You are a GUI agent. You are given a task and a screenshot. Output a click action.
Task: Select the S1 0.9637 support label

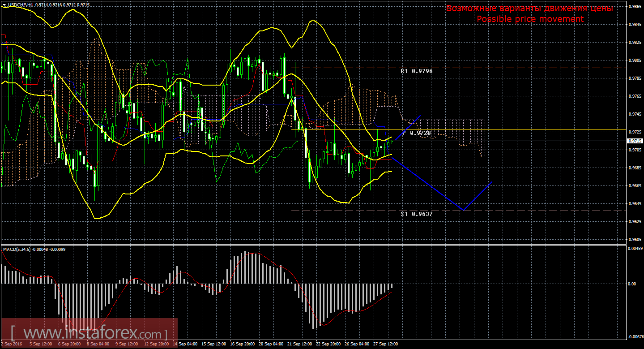416,214
